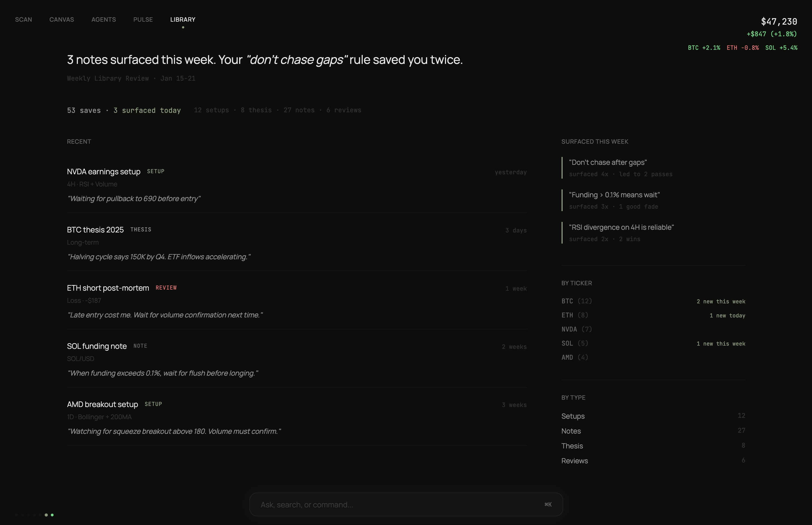Screen dimensions: 812x525
Task: Click the SOL +5.4% ticker
Action: point(782,48)
